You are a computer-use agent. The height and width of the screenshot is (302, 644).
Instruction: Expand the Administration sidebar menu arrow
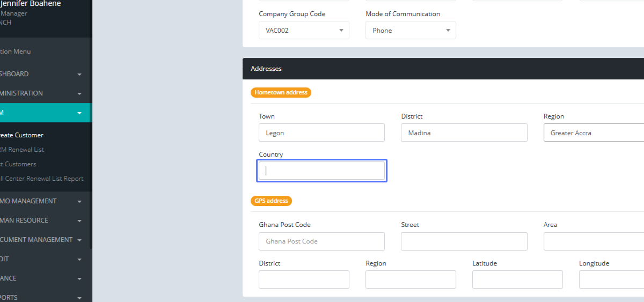tap(79, 93)
